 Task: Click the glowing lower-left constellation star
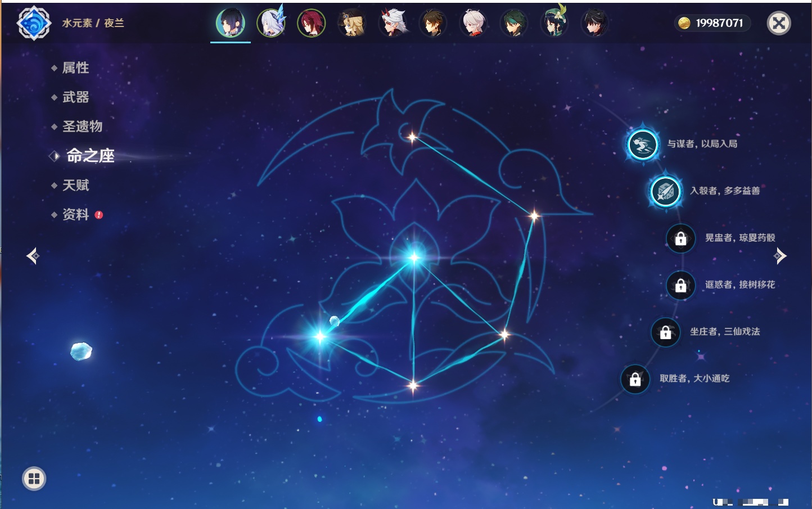click(x=320, y=336)
